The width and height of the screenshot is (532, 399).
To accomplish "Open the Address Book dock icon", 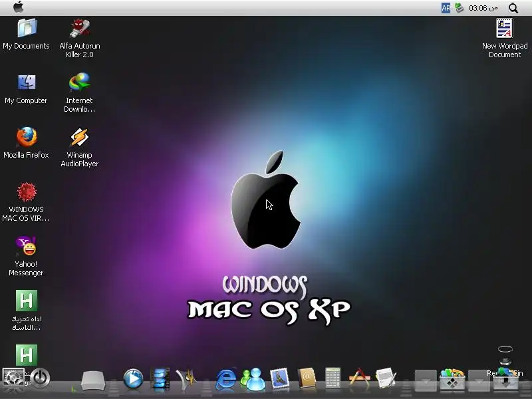I will (307, 378).
